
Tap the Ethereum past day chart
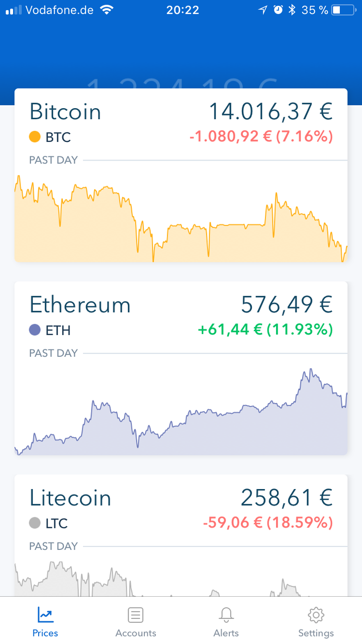coord(181,418)
